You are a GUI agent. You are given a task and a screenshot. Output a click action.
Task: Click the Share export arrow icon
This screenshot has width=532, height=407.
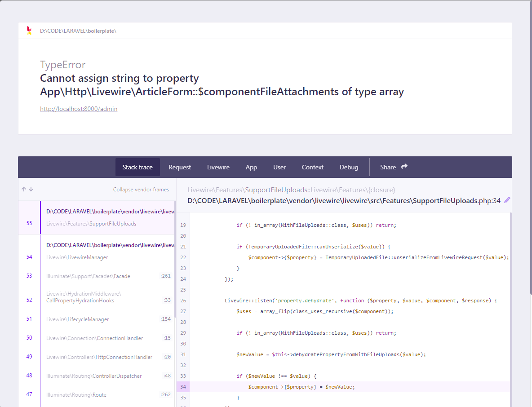[x=403, y=166]
